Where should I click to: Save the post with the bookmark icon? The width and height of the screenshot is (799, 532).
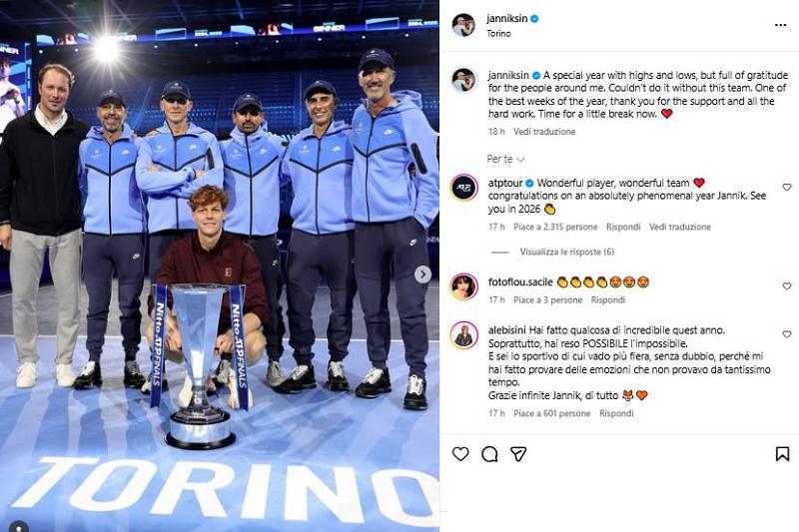tap(783, 453)
